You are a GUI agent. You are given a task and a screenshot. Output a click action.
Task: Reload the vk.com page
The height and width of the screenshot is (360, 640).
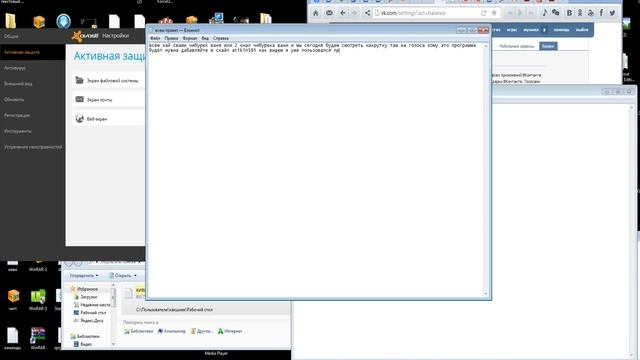(x=484, y=13)
